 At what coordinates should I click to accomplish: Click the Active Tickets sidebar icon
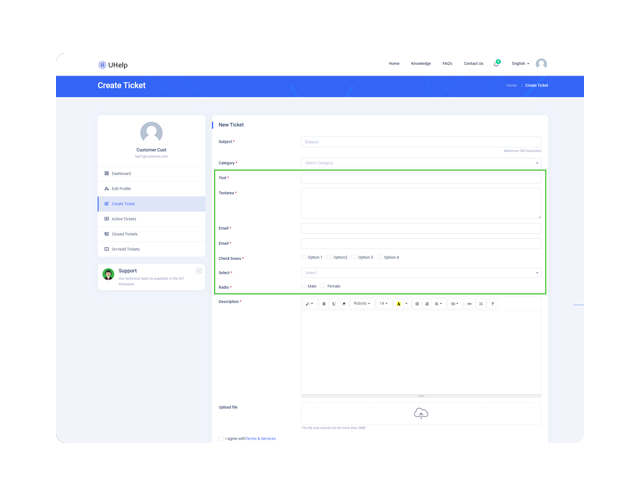tap(107, 219)
